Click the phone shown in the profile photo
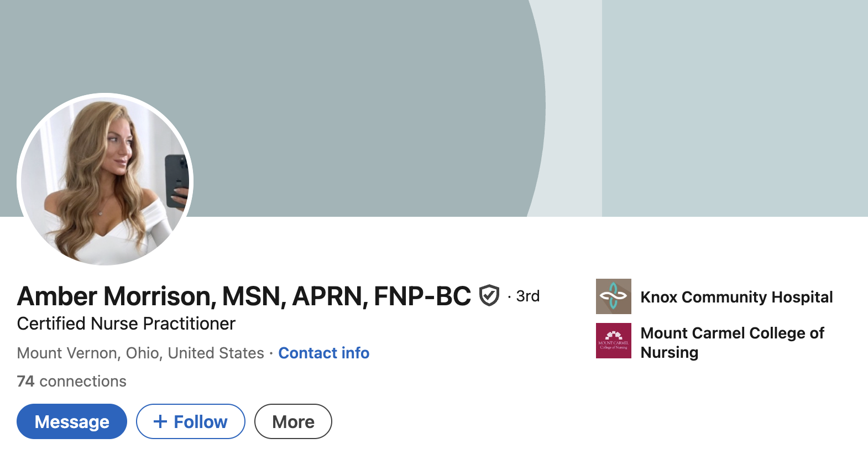The image size is (868, 459). [x=177, y=180]
